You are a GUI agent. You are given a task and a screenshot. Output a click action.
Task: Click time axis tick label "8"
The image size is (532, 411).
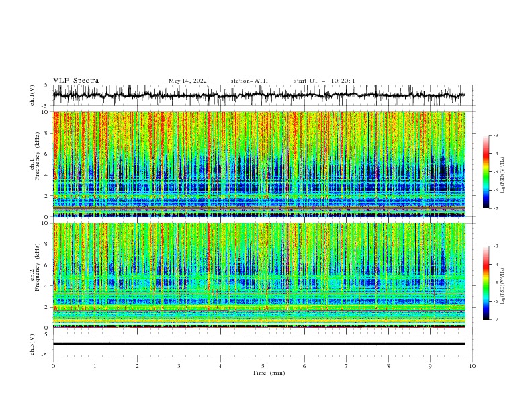coord(388,366)
